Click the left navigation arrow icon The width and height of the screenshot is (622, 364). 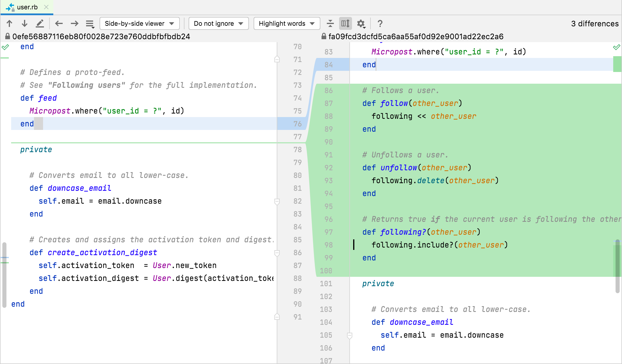point(59,23)
